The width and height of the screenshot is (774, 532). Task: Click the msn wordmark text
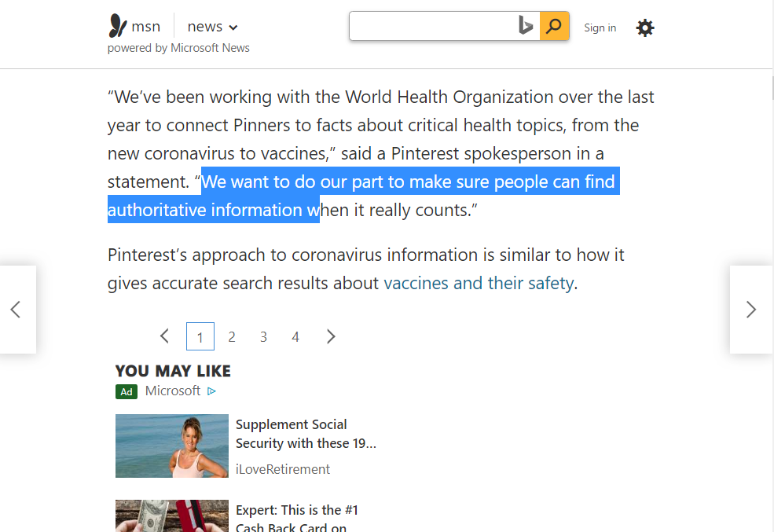tap(146, 26)
